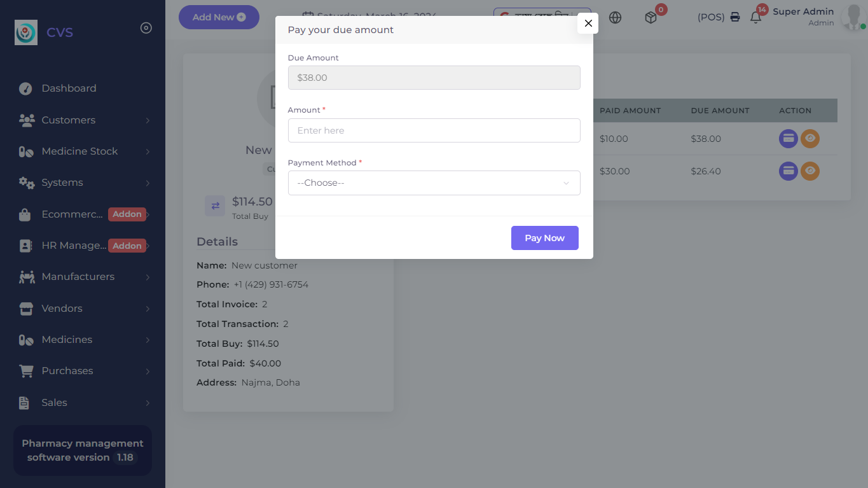Open the Super Admin profile avatar
Image resolution: width=868 pixels, height=488 pixels.
coord(851,18)
